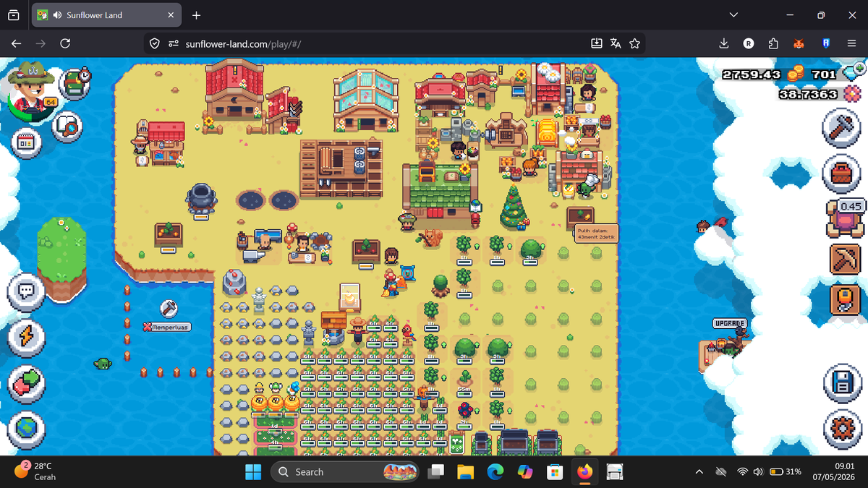868x488 pixels.
Task: Show hidden system tray icons chevron
Action: [699, 472]
